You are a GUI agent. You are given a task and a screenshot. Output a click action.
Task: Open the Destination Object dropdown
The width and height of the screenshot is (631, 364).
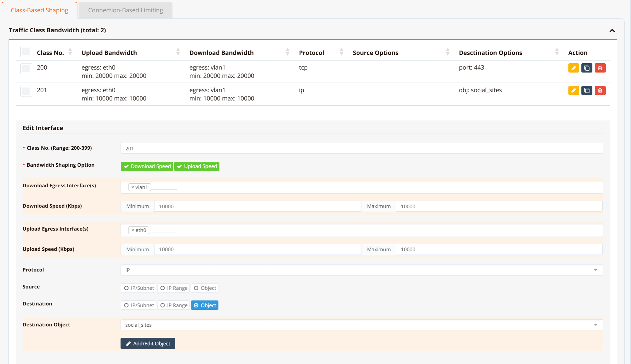coord(362,325)
